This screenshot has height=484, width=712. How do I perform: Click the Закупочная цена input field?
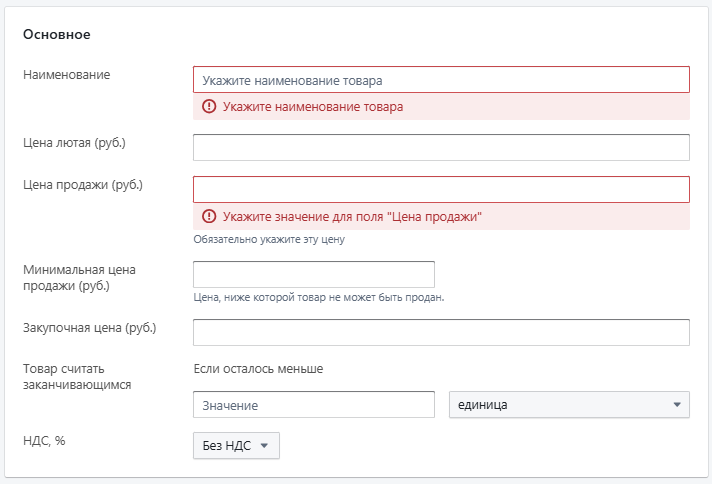tap(441, 332)
